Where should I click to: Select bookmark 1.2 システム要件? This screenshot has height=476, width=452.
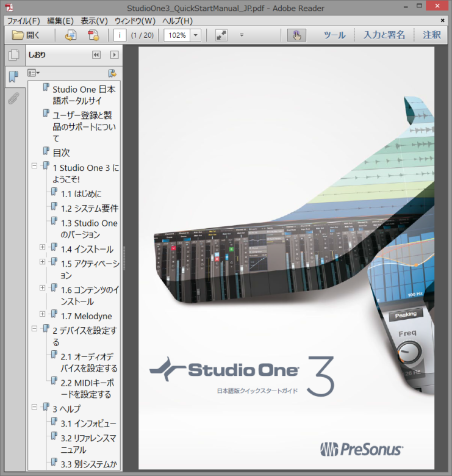point(90,209)
